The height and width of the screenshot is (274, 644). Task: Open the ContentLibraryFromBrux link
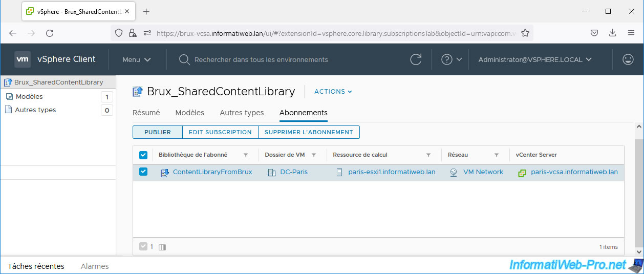[212, 172]
